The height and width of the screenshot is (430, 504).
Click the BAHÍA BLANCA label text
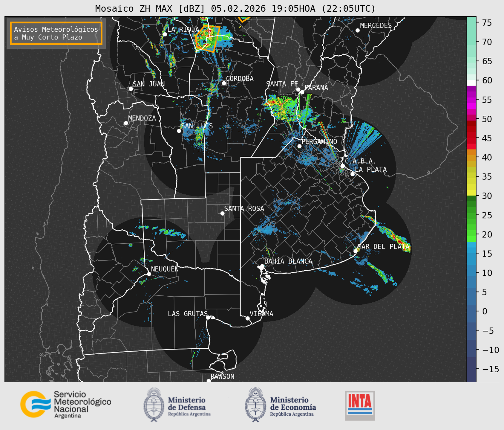(x=288, y=261)
